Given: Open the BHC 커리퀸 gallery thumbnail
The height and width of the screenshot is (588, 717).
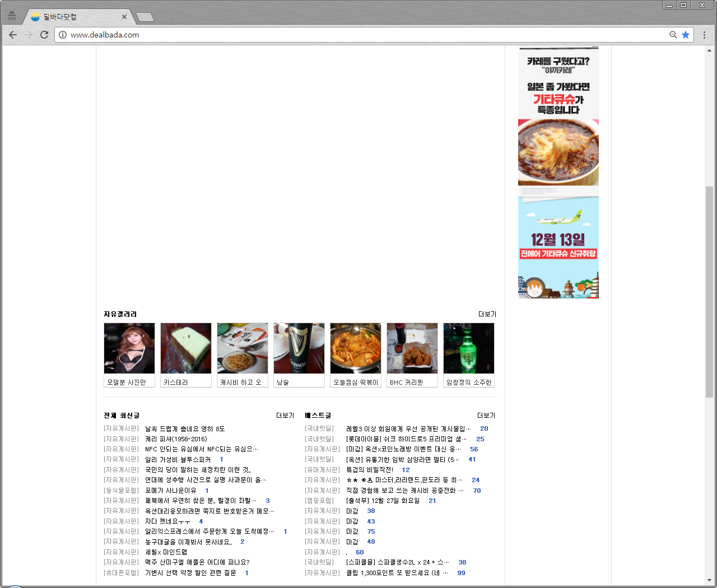Looking at the screenshot, I should coord(412,349).
